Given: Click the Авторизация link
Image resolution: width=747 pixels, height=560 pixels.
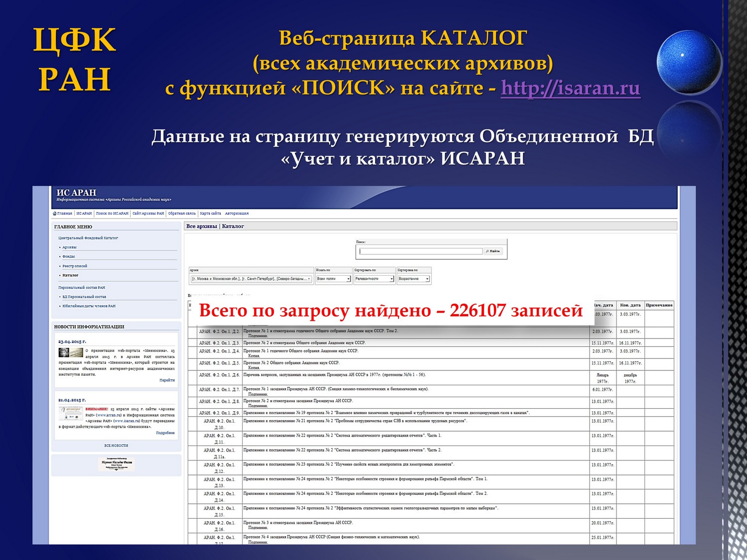Looking at the screenshot, I should tap(237, 214).
